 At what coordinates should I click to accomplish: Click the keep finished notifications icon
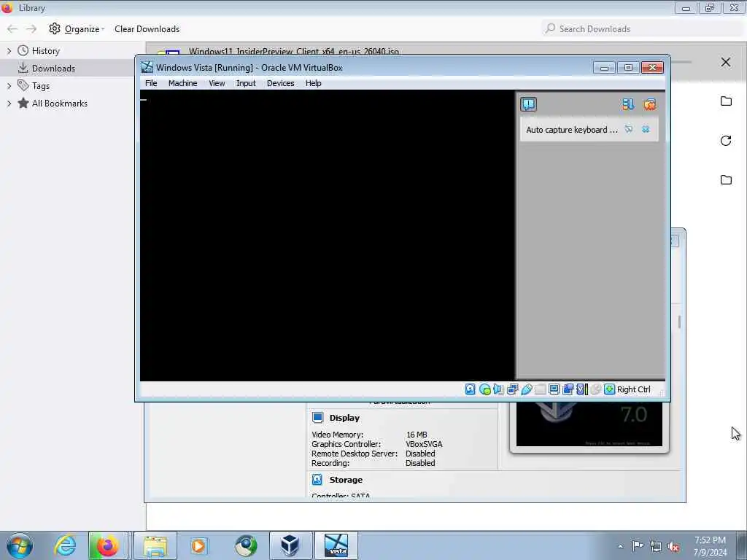pos(628,104)
